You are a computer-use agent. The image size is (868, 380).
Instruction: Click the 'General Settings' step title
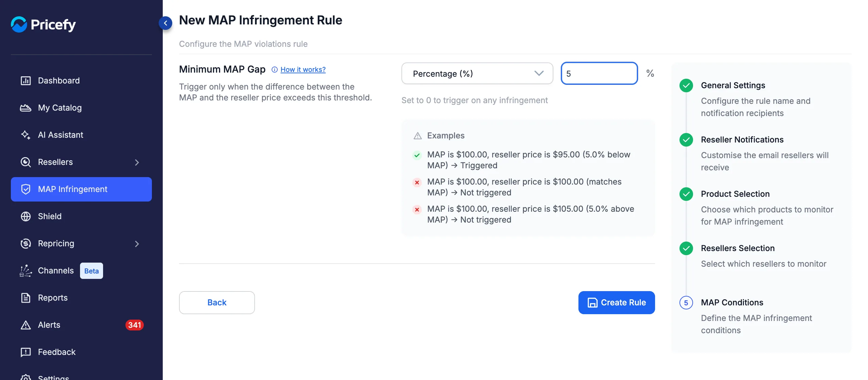pos(733,85)
